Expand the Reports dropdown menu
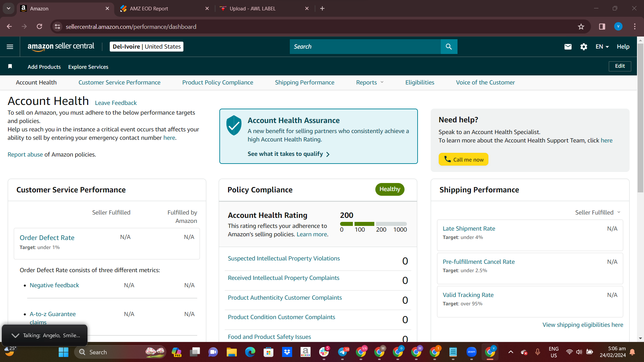Image resolution: width=644 pixels, height=362 pixels. tap(370, 82)
